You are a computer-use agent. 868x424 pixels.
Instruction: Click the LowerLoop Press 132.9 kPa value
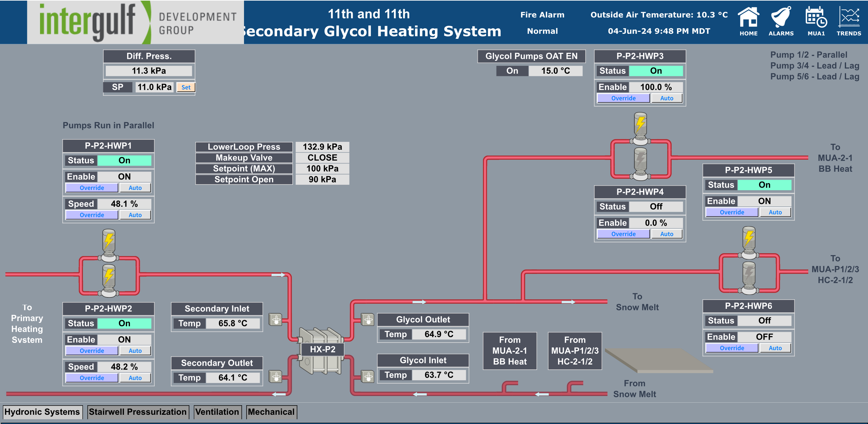(322, 147)
